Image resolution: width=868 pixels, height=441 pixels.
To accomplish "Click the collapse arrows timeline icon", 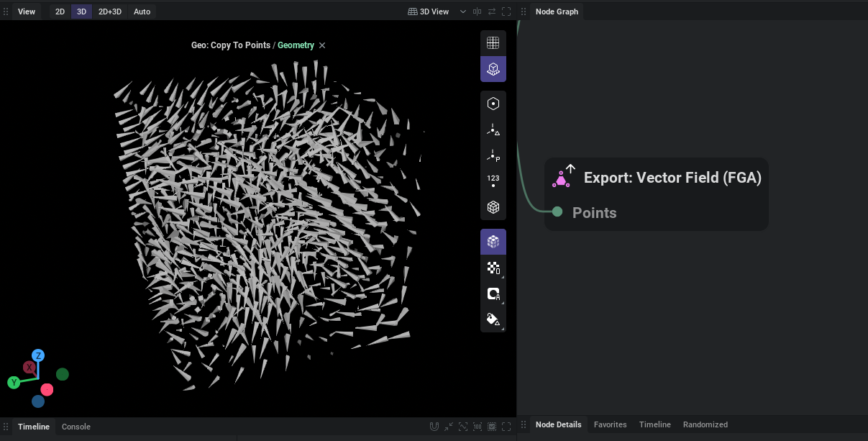I will pos(449,426).
